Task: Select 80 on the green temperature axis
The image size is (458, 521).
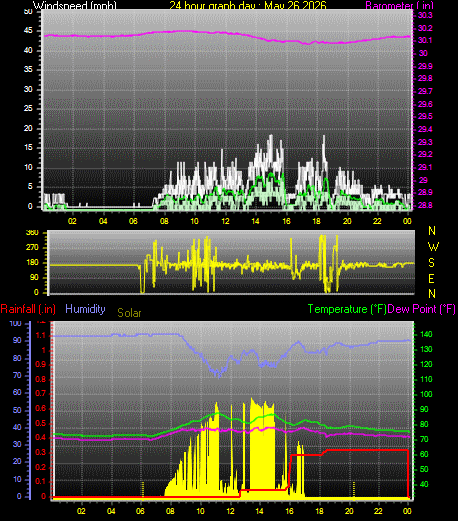Action: [x=424, y=424]
